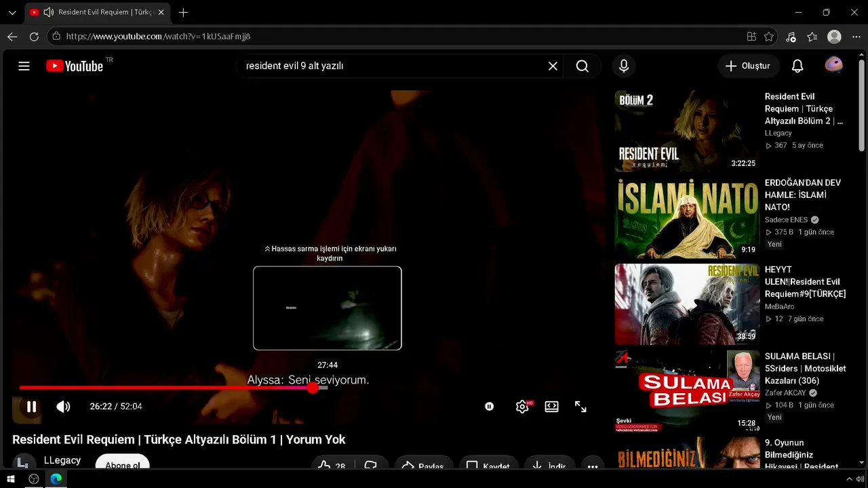Open the Oluştur create menu

click(x=748, y=66)
